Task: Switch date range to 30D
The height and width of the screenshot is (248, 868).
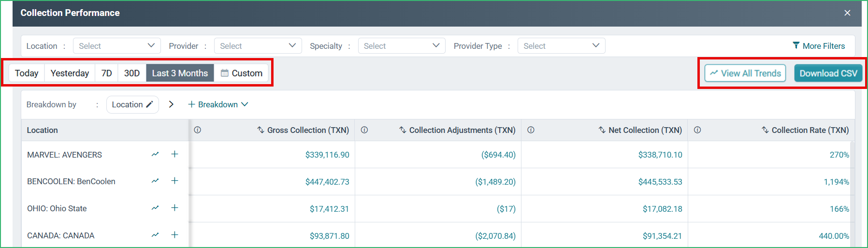Action: 132,73
